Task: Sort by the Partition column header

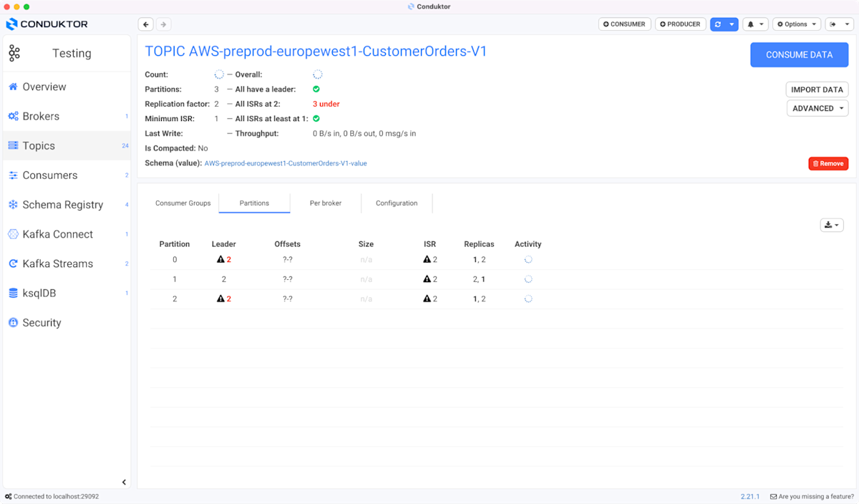Action: [174, 244]
